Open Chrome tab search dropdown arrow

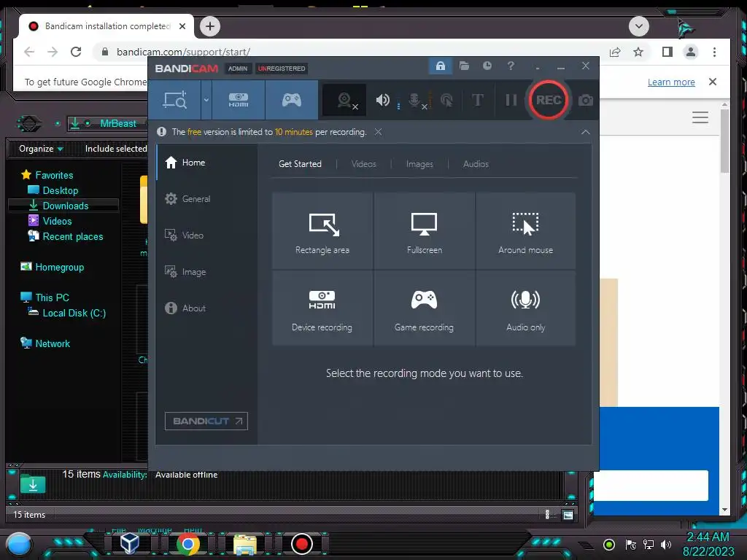pos(639,26)
